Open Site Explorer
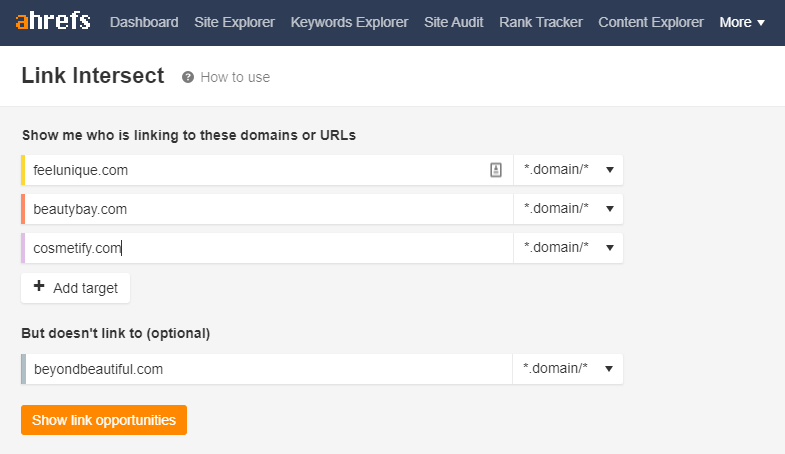785x454 pixels. pyautogui.click(x=235, y=22)
